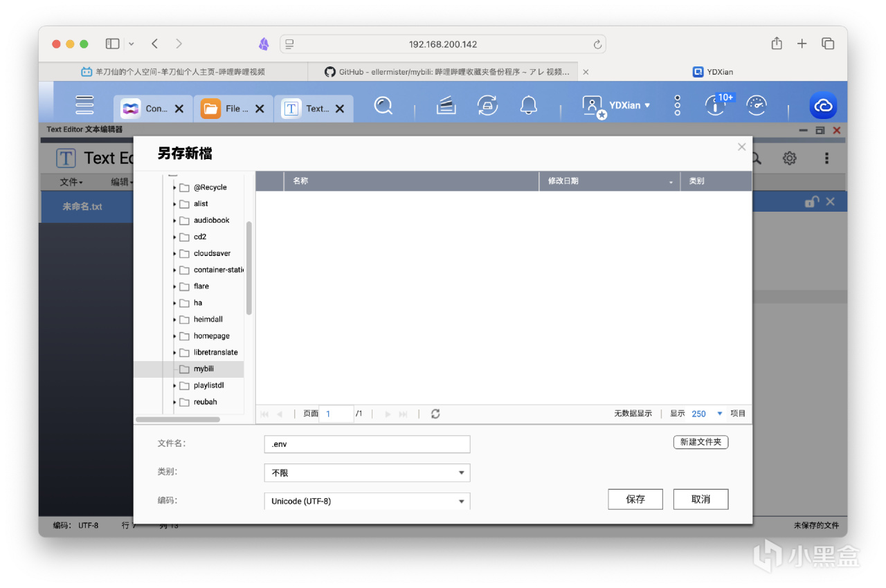The width and height of the screenshot is (886, 588).
Task: Toggle the lock icon on 未命名.txt tab
Action: pos(811,201)
